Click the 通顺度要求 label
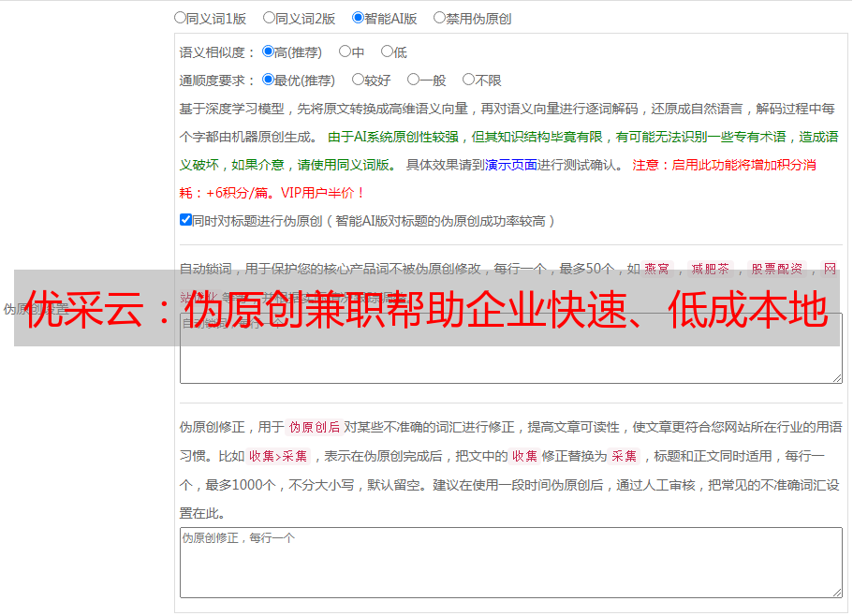 [216, 81]
